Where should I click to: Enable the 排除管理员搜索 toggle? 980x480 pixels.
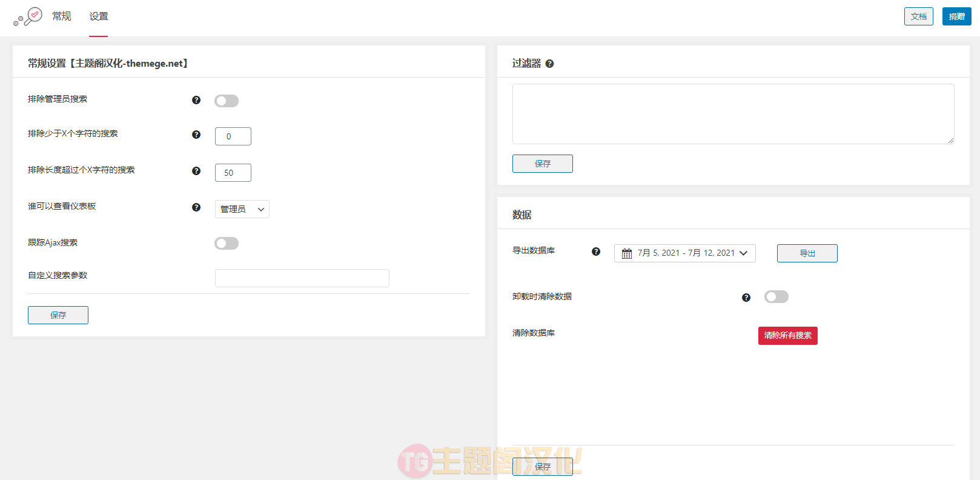(227, 101)
